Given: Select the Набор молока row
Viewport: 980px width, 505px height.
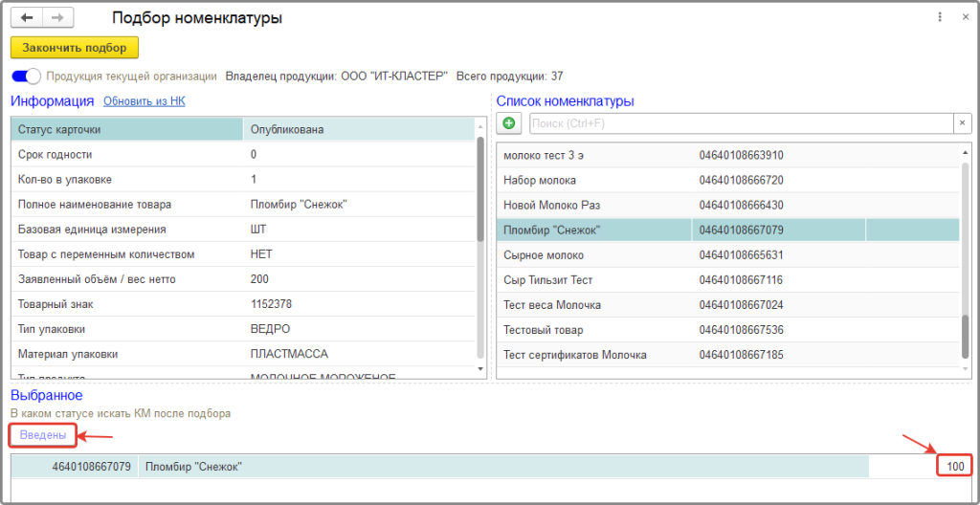Looking at the screenshot, I should (728, 180).
